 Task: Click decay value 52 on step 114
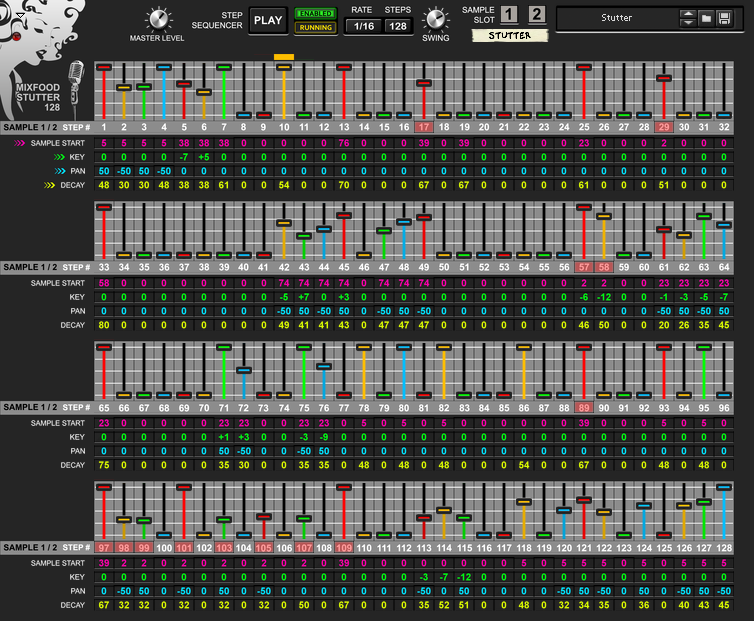(x=444, y=605)
